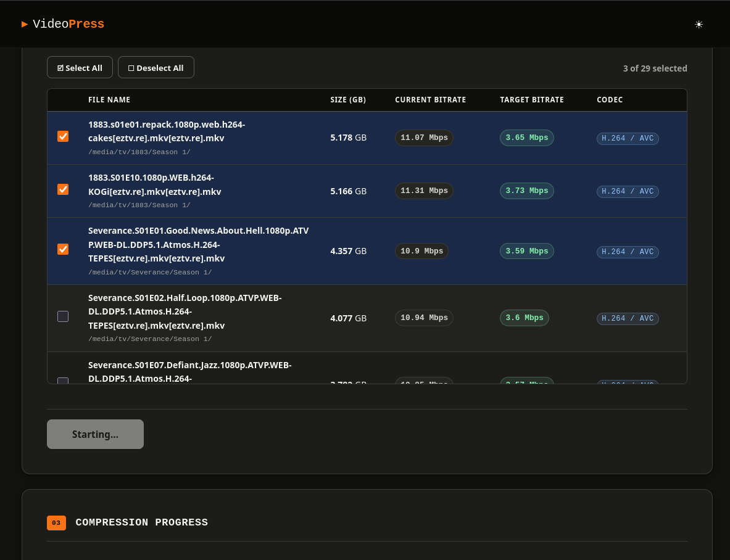Click the 3.65 Mbps target bitrate badge
This screenshot has width=730, height=560.
pyautogui.click(x=526, y=138)
